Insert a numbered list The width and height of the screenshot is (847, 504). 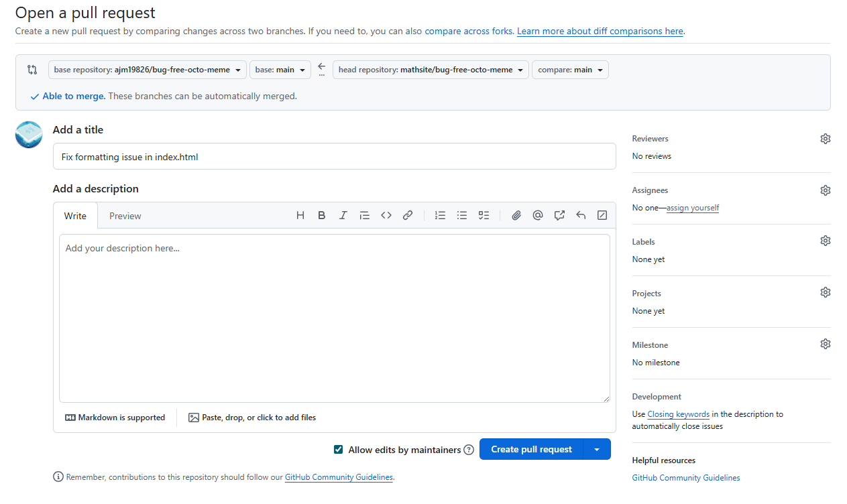(440, 215)
